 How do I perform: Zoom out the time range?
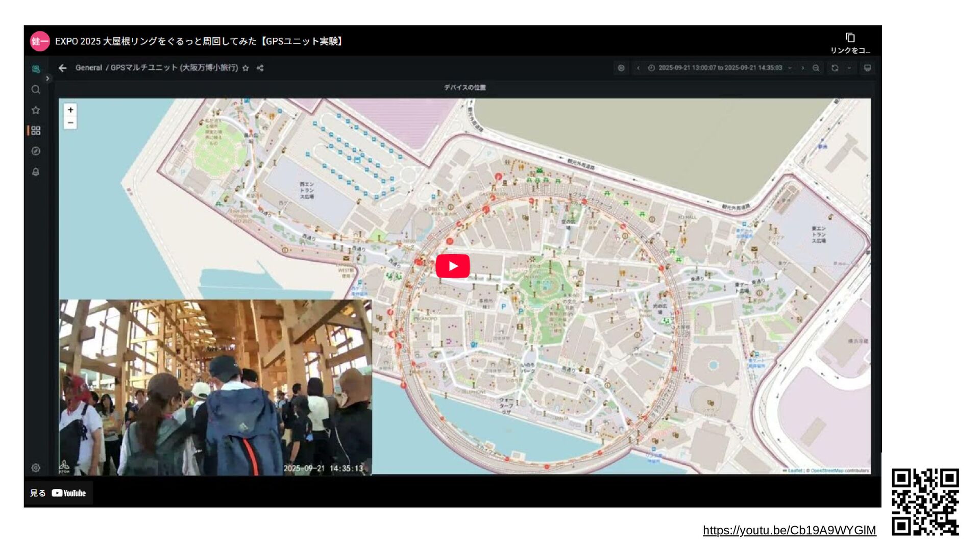(x=816, y=68)
